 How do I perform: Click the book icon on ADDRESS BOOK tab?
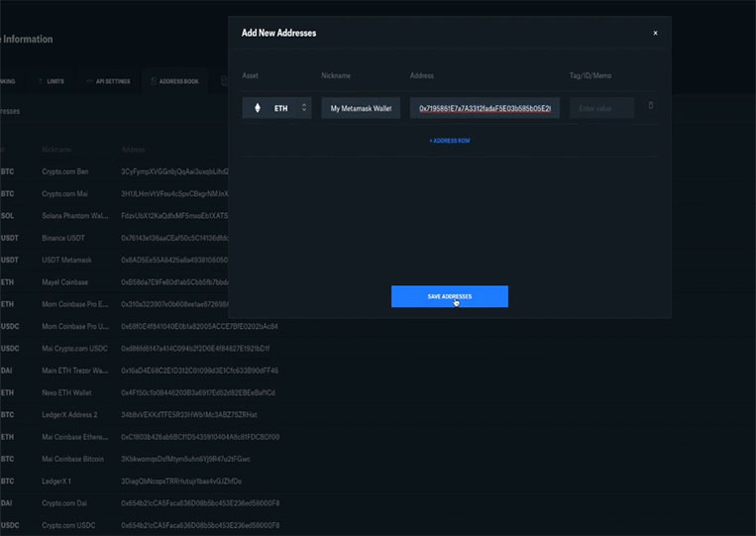tap(154, 81)
